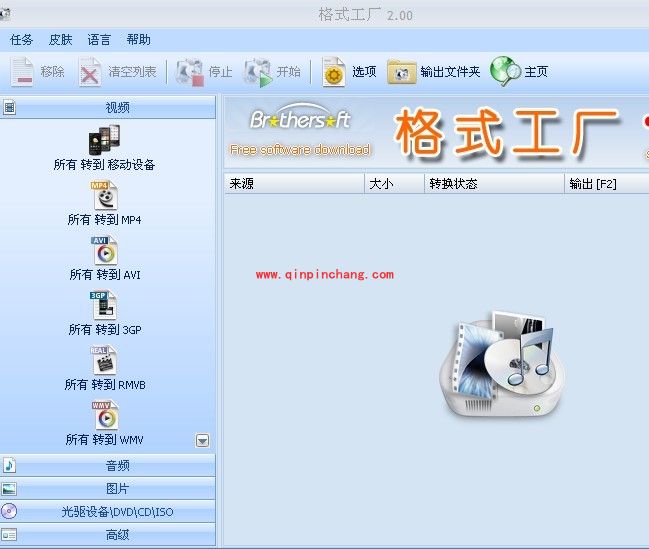Viewport: 649px width, 549px height.
Task: Click the 来源 (Source) column header
Action: pyautogui.click(x=294, y=183)
